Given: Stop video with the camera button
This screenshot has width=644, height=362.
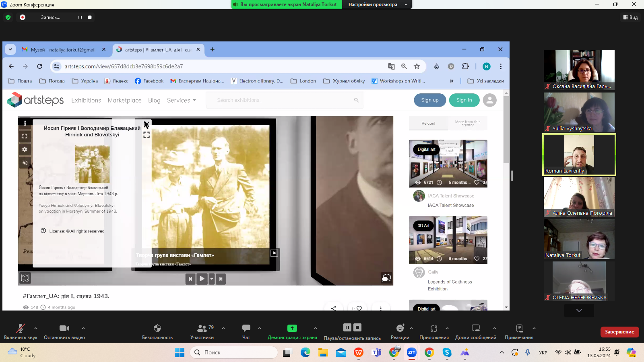Looking at the screenshot, I should (x=64, y=328).
